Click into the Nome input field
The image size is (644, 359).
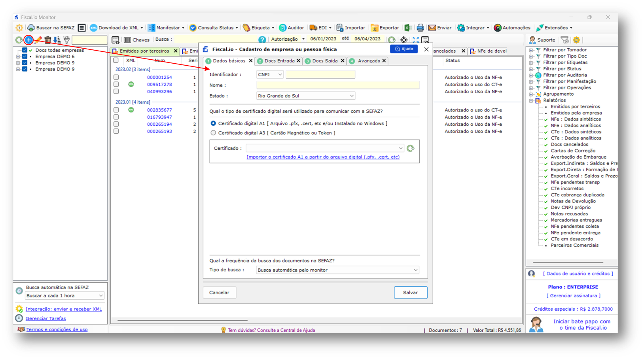pyautogui.click(x=338, y=85)
